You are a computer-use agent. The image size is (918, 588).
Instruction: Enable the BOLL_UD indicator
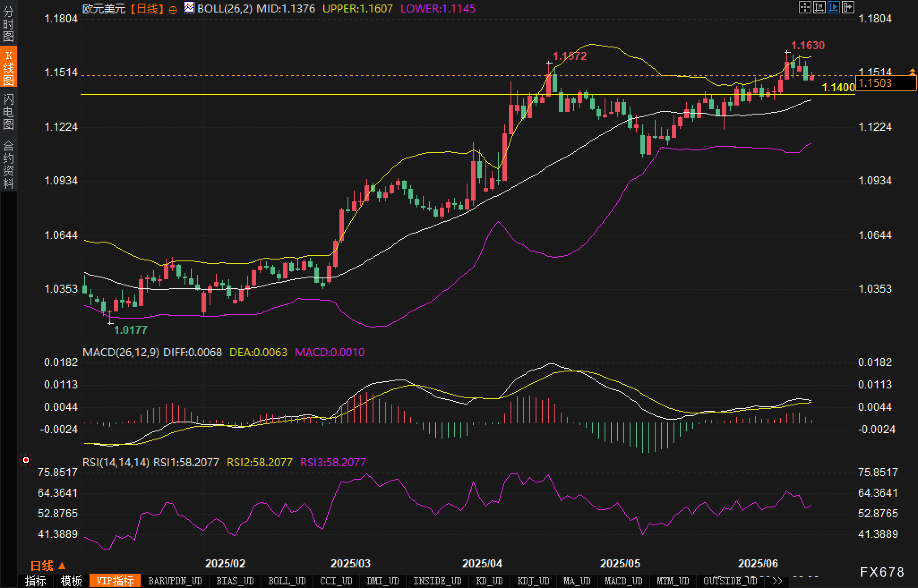(x=287, y=581)
